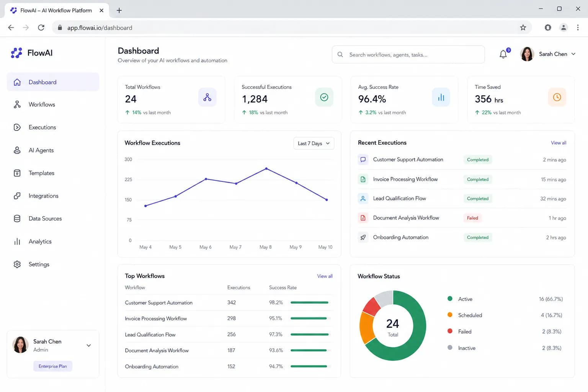588x392 pixels.
Task: Open browser extensions icon
Action: (x=548, y=28)
